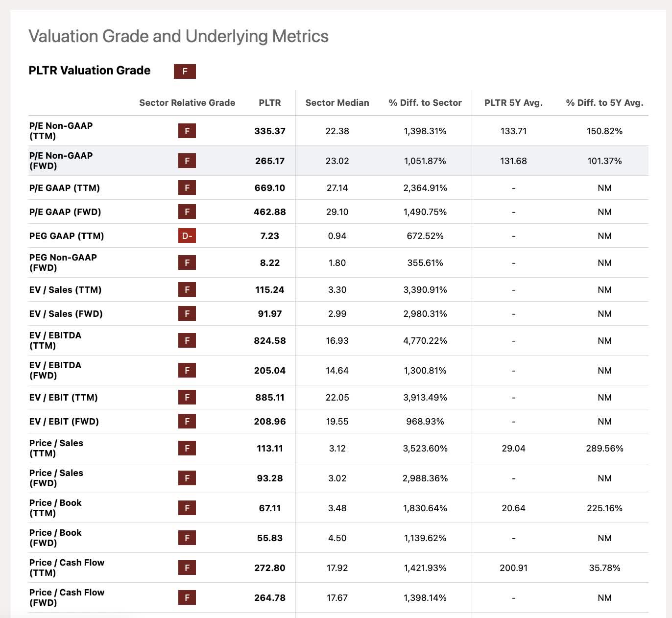Select the F grade icon for EV / Sales (TTM)
Image resolution: width=672 pixels, height=618 pixels.
point(187,289)
